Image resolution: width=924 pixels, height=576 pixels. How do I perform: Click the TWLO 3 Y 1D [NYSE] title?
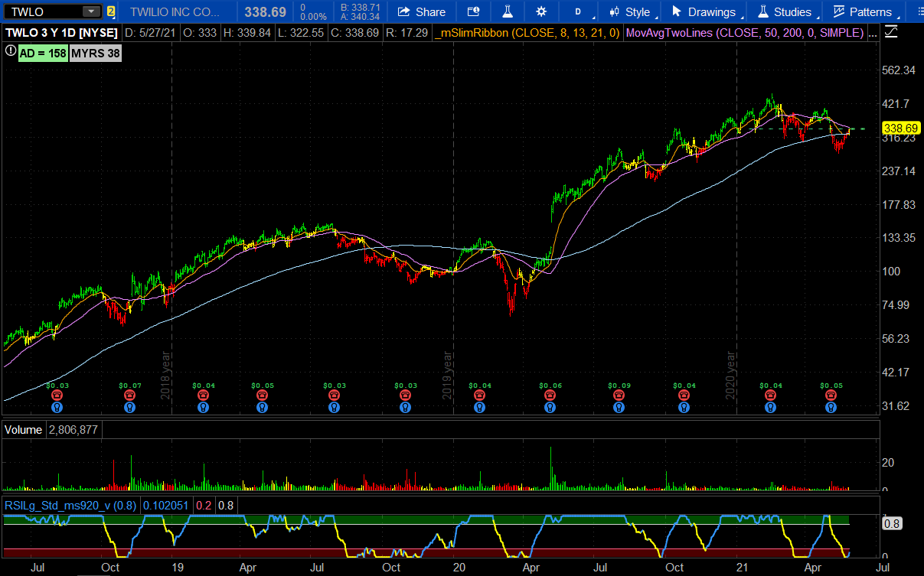point(61,33)
